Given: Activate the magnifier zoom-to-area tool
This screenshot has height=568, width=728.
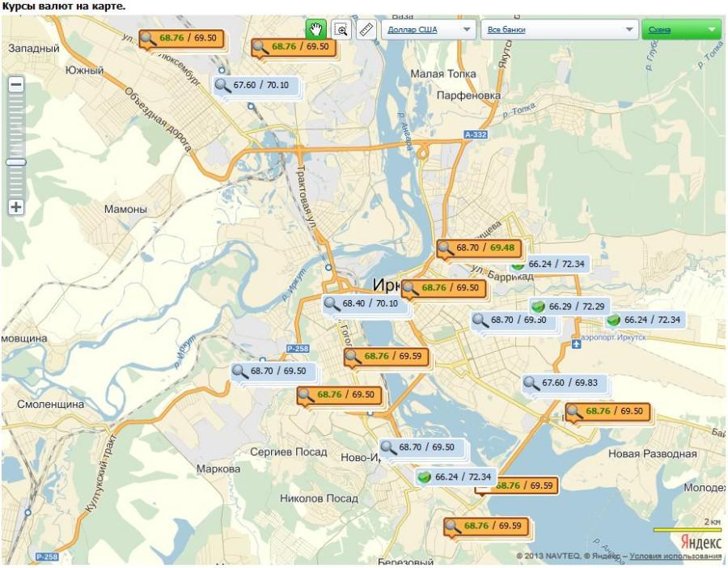Looking at the screenshot, I should pyautogui.click(x=341, y=30).
